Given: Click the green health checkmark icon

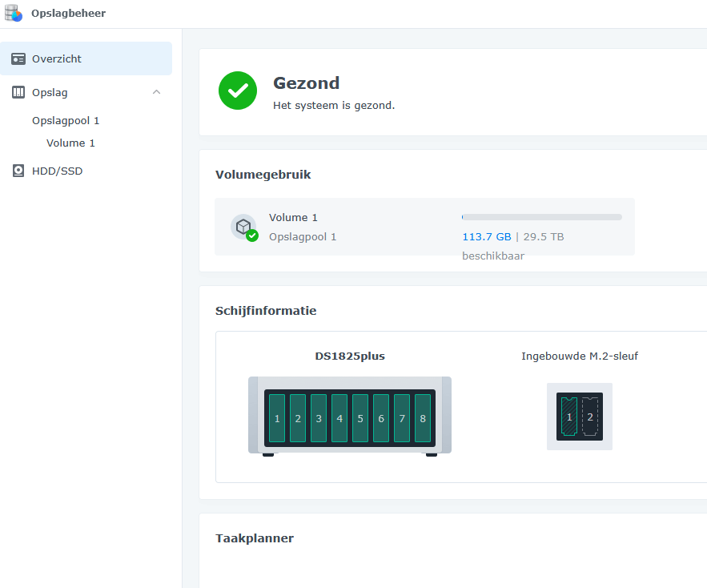Looking at the screenshot, I should coord(237,91).
